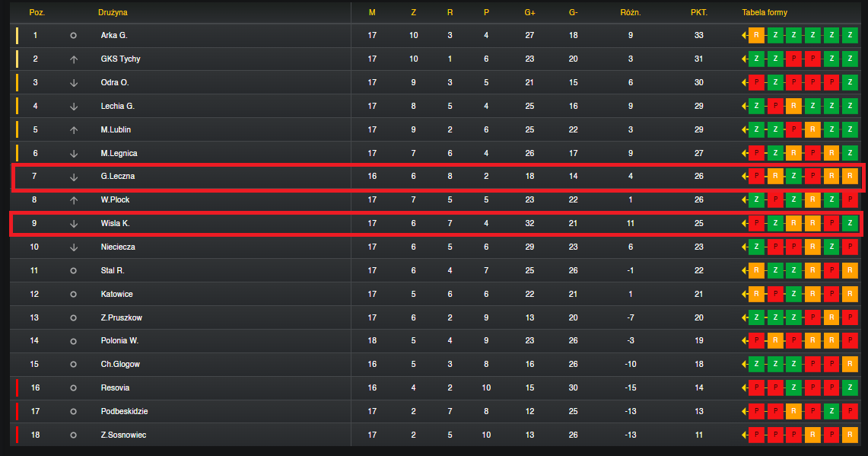Click Arka G. unchanged-position circle icon

click(73, 36)
